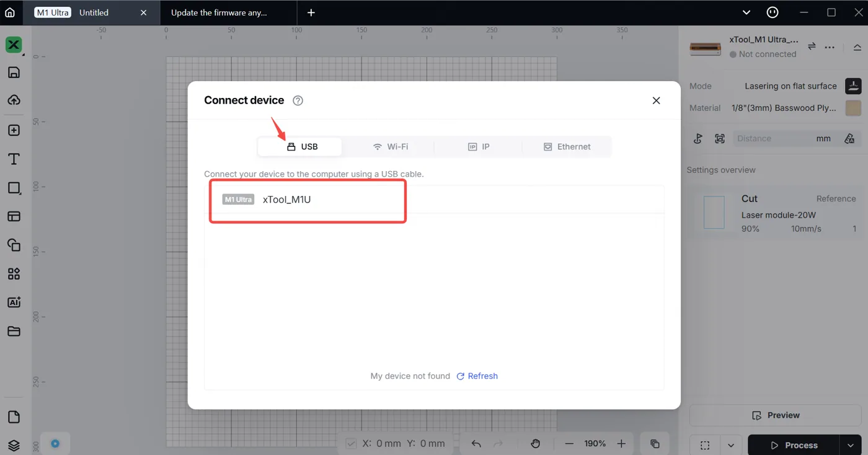The width and height of the screenshot is (868, 455).
Task: Click the focus frame icon near Distance
Action: pos(719,139)
